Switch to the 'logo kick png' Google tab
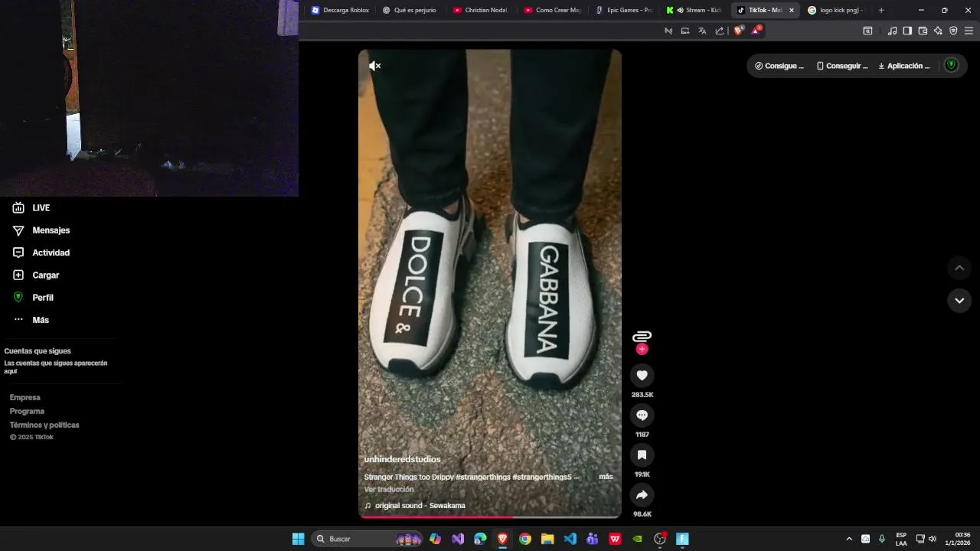980x551 pixels. (x=835, y=10)
